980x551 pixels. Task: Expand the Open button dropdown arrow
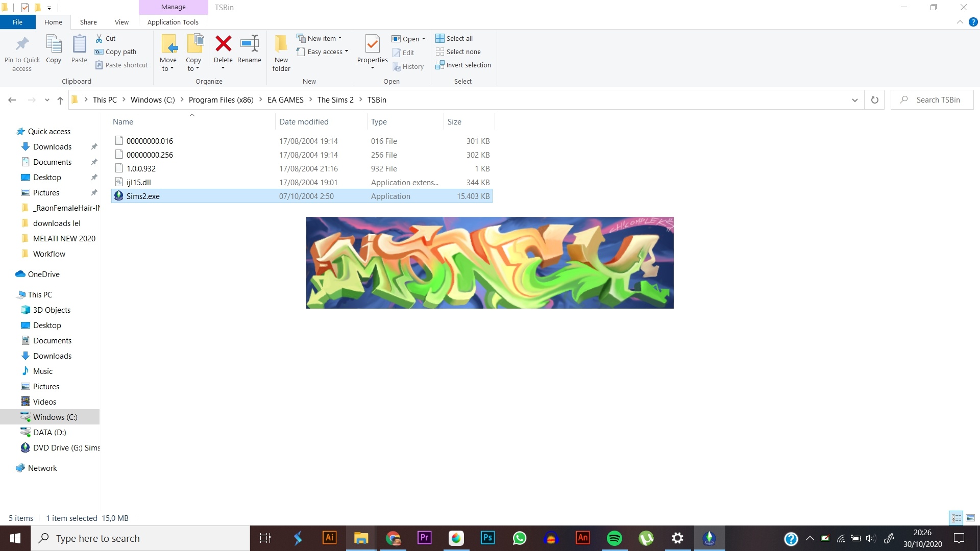pos(424,39)
